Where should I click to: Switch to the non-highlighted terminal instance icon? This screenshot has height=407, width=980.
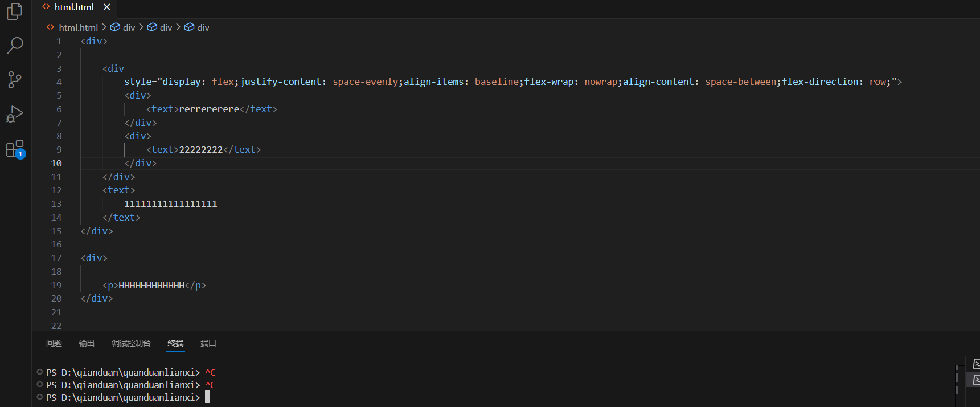(x=976, y=364)
